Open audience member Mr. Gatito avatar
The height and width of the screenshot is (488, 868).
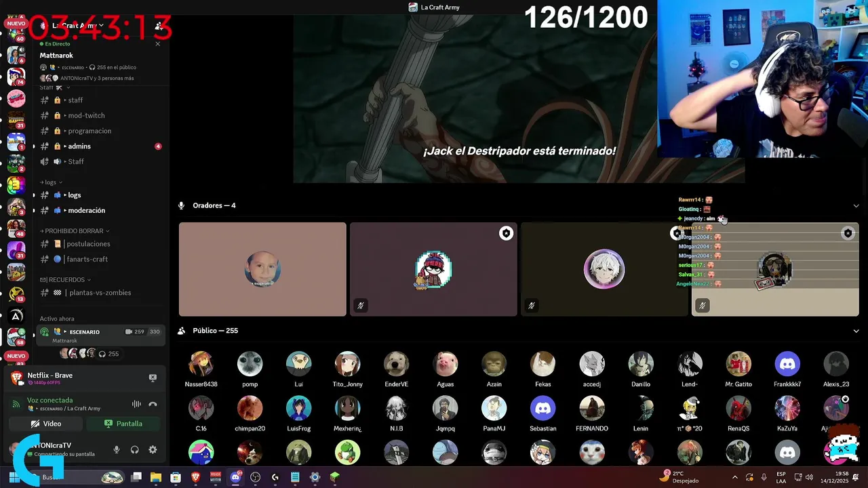[738, 364]
